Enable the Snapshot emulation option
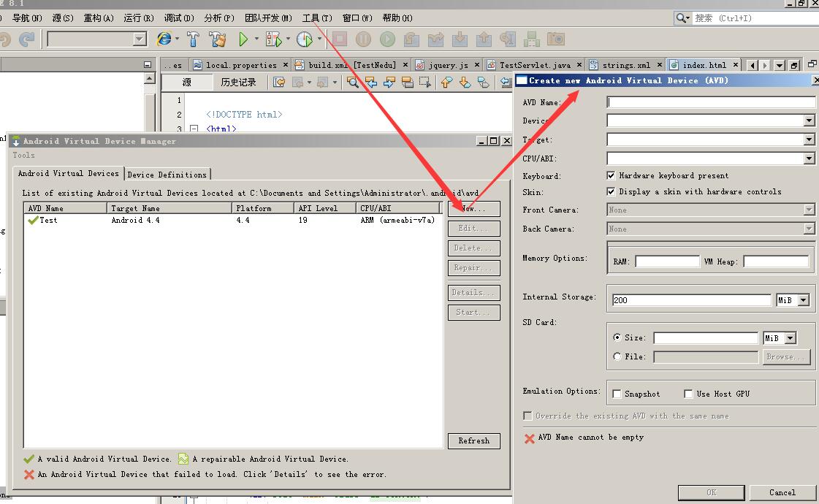Image resolution: width=819 pixels, height=504 pixels. coord(617,394)
